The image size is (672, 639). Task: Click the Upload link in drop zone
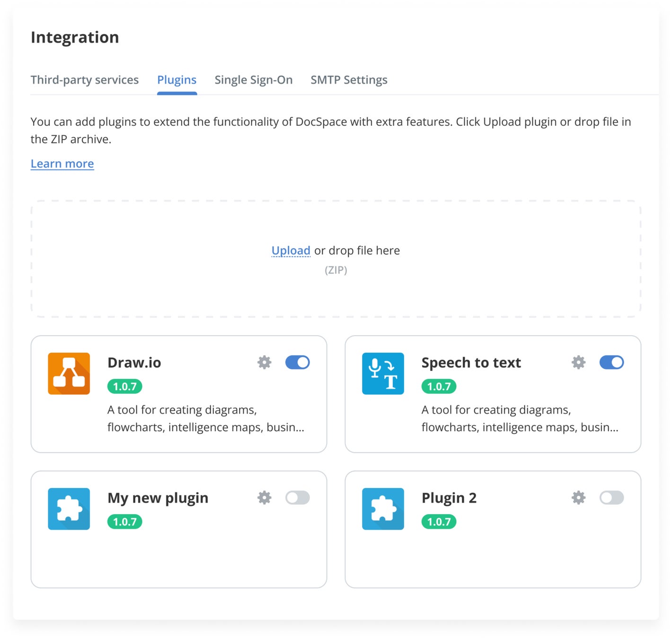pyautogui.click(x=291, y=250)
